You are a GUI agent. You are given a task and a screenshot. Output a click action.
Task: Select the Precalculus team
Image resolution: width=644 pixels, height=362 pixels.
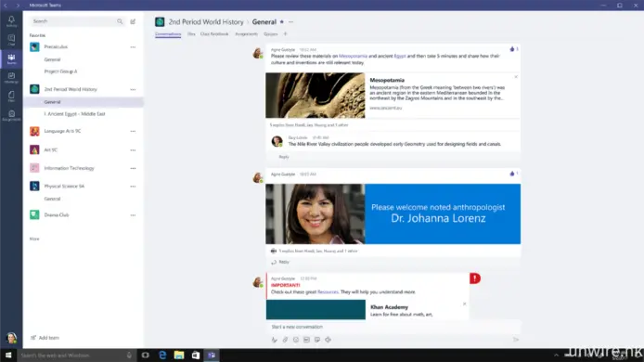click(56, 46)
